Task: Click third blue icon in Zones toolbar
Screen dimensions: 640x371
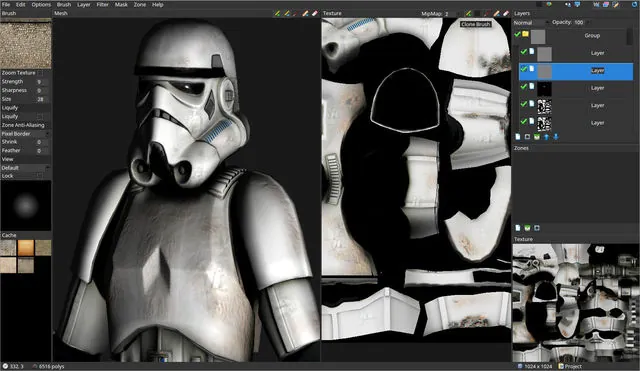Action: click(537, 228)
